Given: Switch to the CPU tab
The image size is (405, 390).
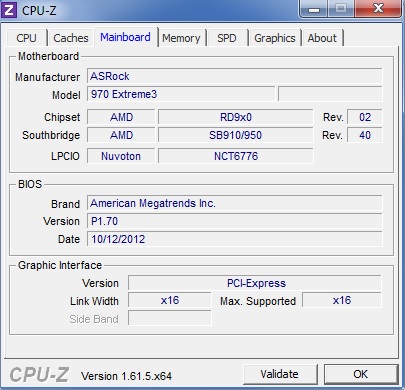Looking at the screenshot, I should 26,38.
